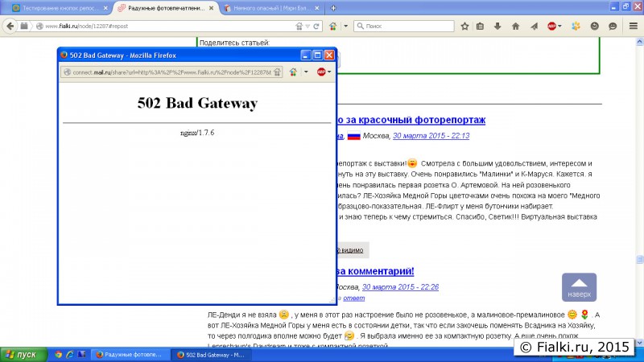
Task: Click the colorful house icon in 502 popup toolbar
Action: pos(293,72)
